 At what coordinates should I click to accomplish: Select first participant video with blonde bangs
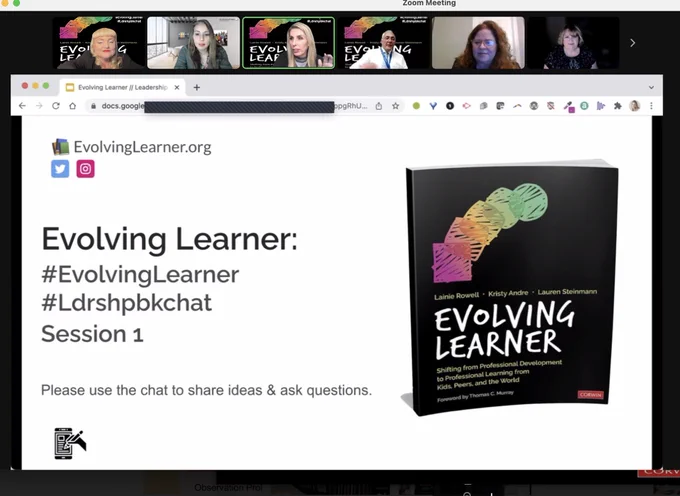click(x=99, y=42)
